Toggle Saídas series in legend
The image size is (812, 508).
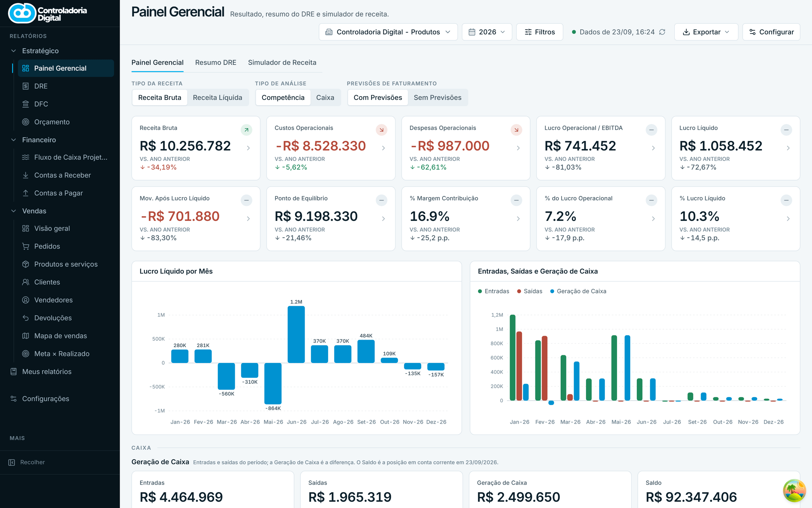530,291
